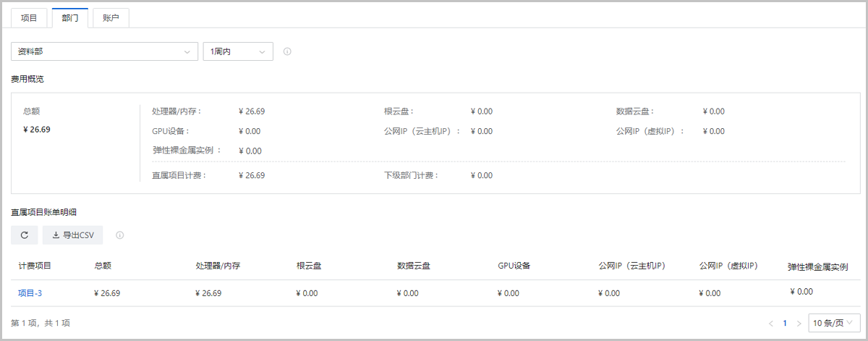
Task: Go to previous page arrow
Action: [x=771, y=323]
